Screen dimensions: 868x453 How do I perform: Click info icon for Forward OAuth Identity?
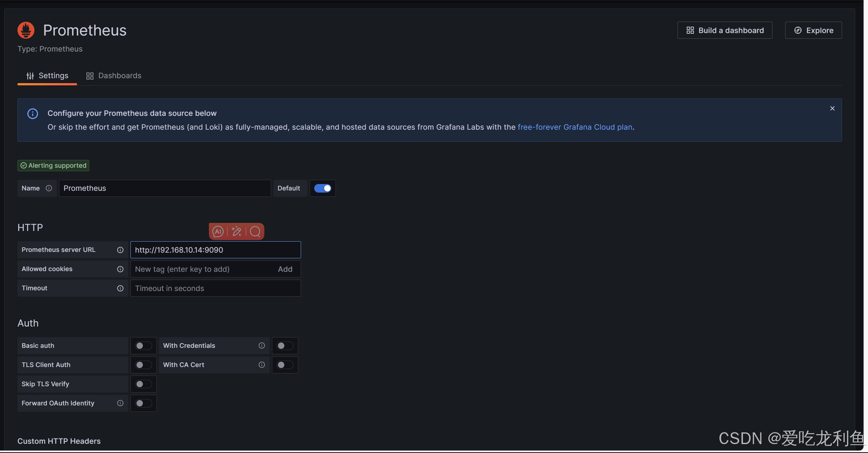click(x=120, y=403)
